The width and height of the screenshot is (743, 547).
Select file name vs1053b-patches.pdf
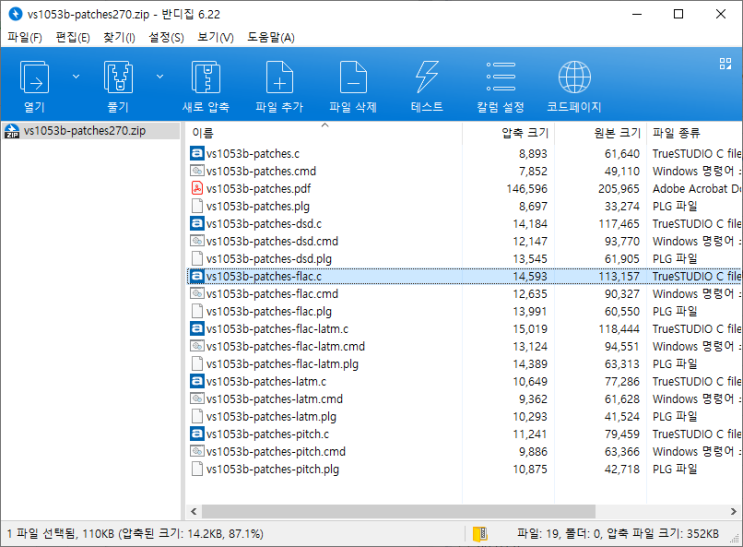[258, 189]
